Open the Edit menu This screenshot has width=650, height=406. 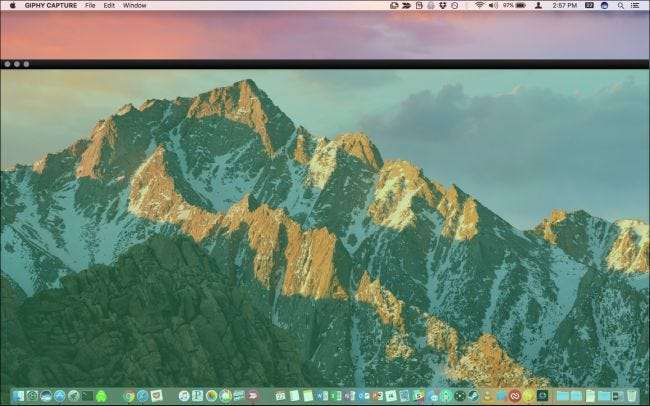[109, 5]
